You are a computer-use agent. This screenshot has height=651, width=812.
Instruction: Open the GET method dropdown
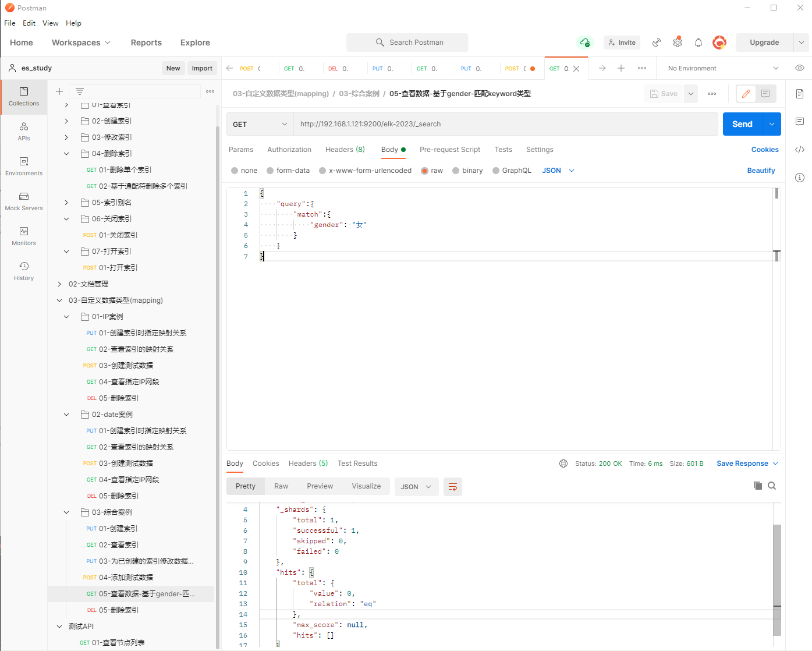tap(260, 124)
